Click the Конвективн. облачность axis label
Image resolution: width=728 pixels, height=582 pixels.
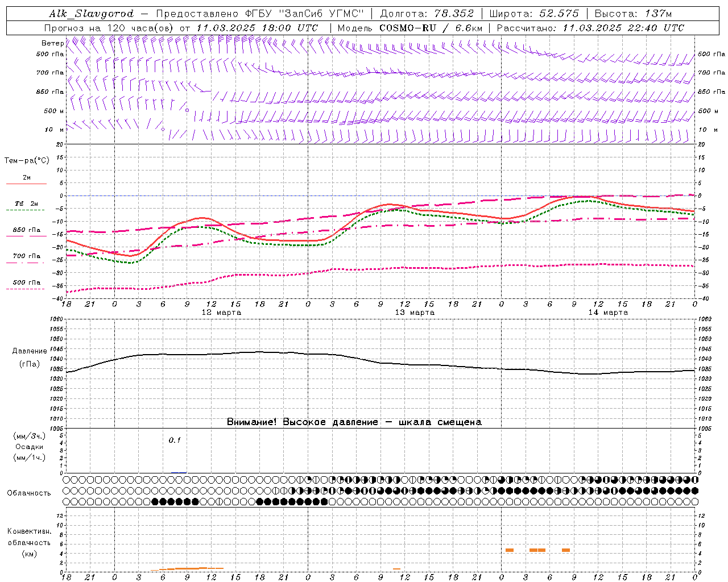point(29,542)
